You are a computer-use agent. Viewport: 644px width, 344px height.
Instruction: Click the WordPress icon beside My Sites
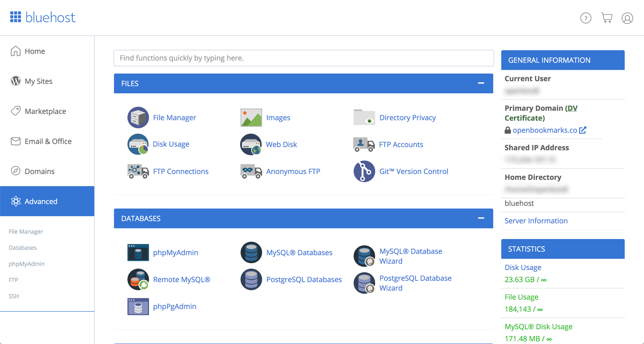coord(15,81)
